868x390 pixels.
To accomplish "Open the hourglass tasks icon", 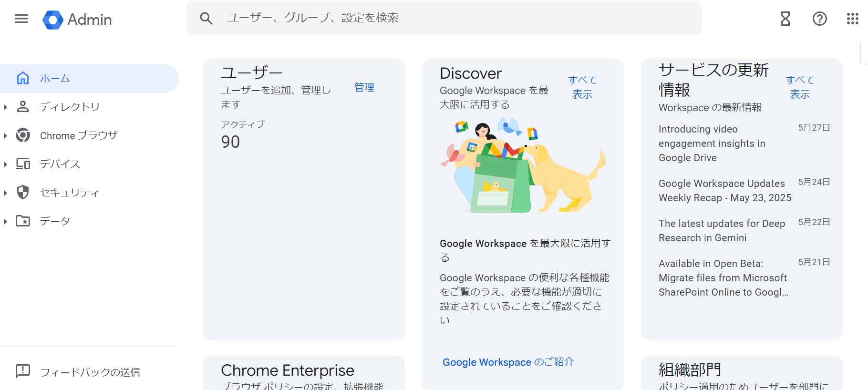I will coord(785,19).
